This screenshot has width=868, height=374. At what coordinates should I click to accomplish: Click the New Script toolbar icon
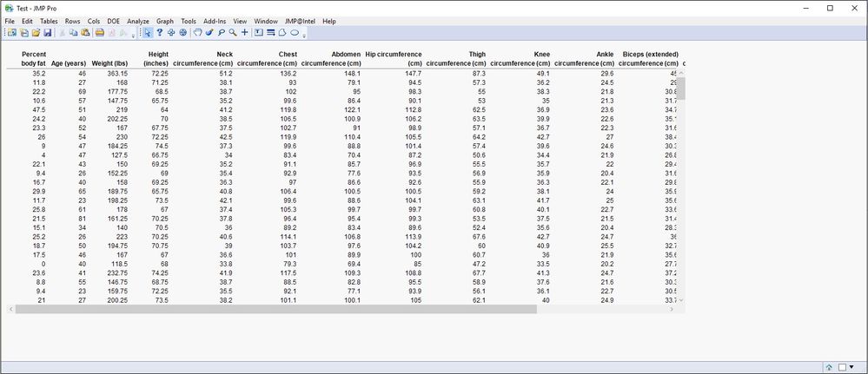tap(23, 33)
